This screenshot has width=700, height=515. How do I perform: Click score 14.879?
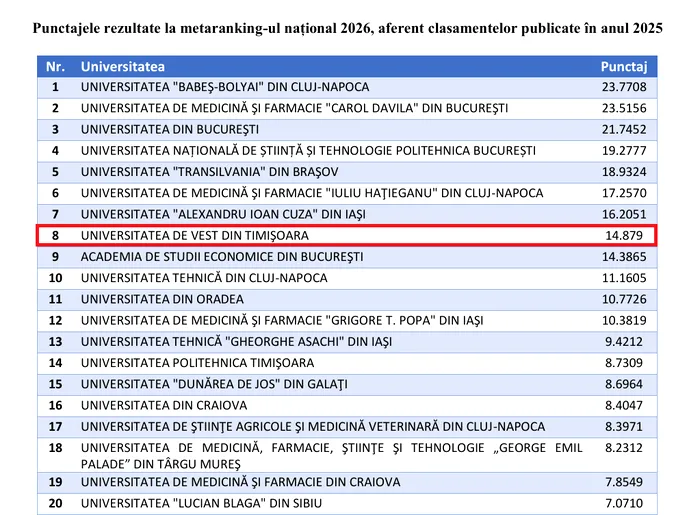pos(624,236)
